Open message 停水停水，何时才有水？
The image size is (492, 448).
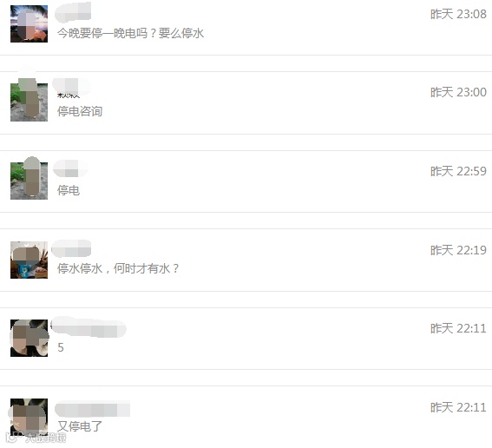pos(118,268)
